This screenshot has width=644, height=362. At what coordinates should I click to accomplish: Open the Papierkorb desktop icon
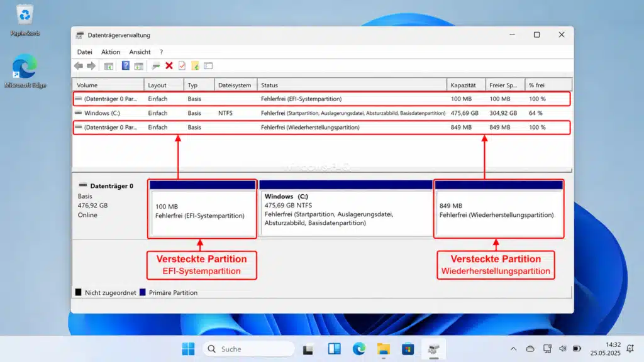pyautogui.click(x=25, y=21)
